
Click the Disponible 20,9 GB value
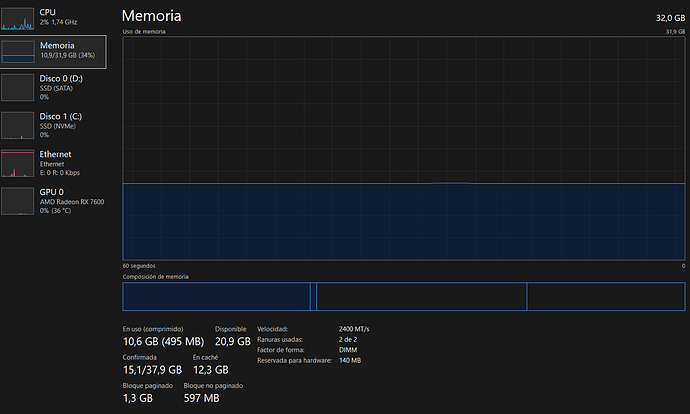pyautogui.click(x=231, y=342)
